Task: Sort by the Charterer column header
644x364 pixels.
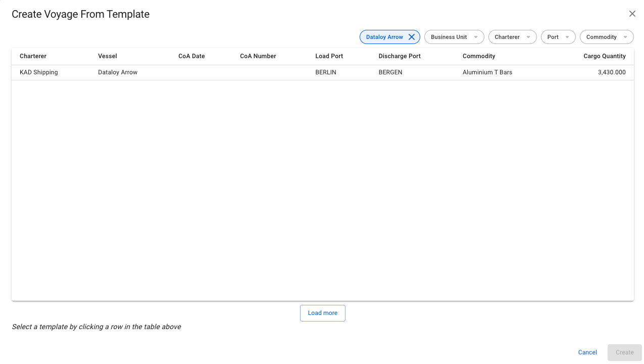Action: tap(33, 56)
